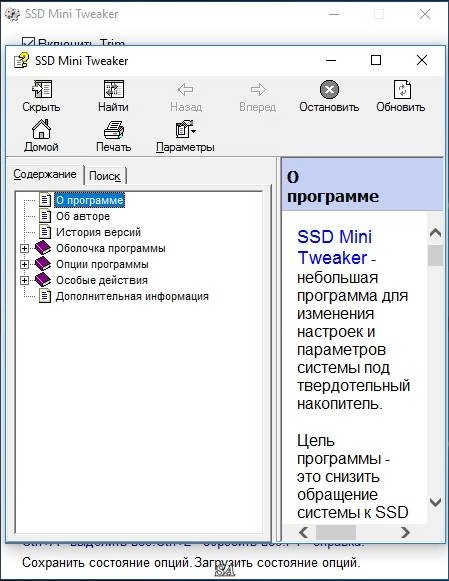Click the Об авторе page icon

[45, 216]
